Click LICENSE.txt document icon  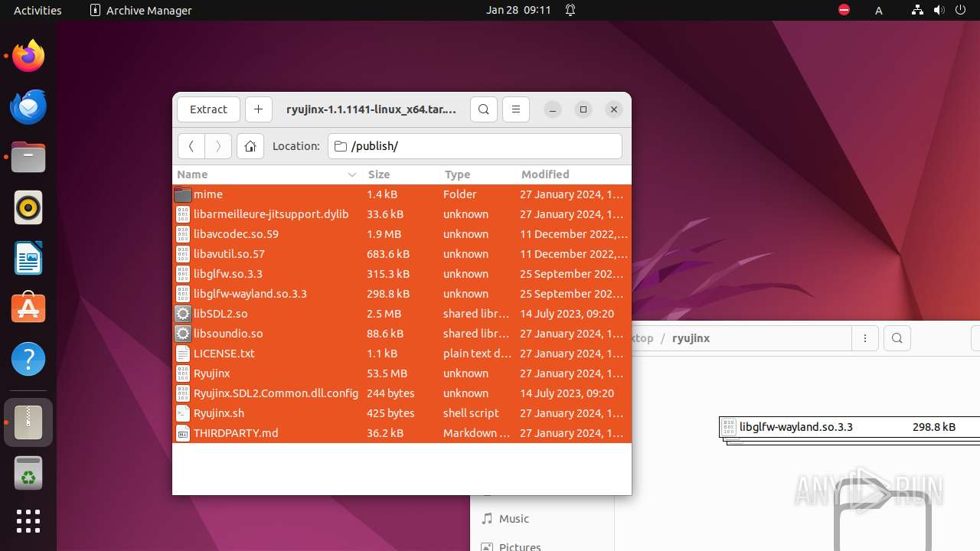click(182, 354)
